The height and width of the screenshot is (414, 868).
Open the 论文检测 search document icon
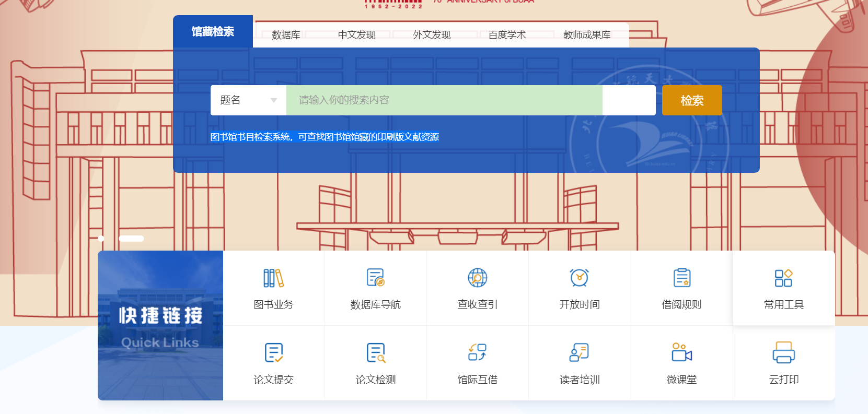click(x=375, y=353)
